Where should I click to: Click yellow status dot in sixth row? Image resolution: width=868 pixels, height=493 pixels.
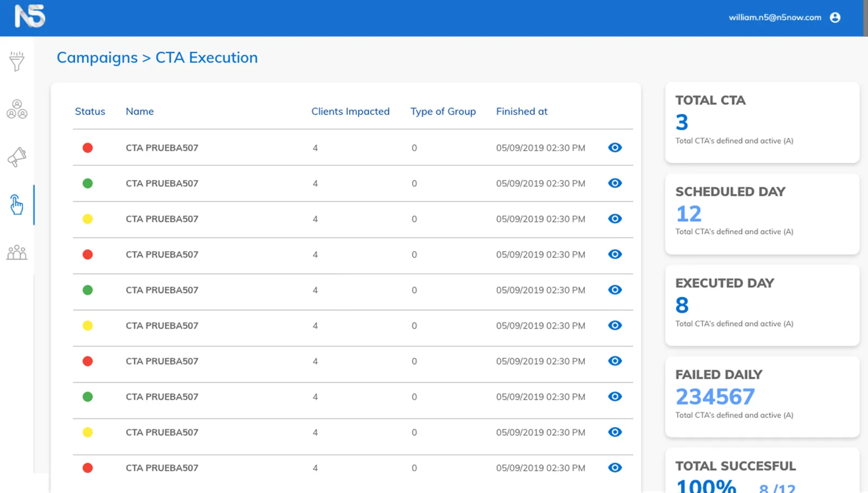[87, 325]
